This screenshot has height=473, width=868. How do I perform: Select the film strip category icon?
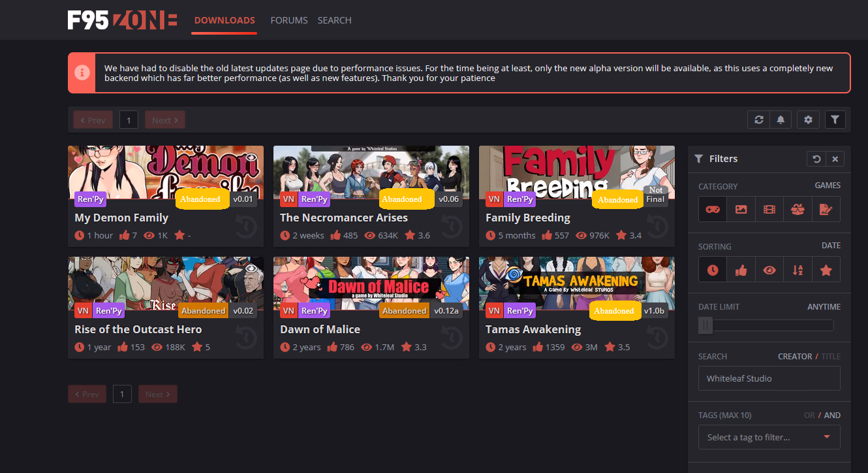769,210
